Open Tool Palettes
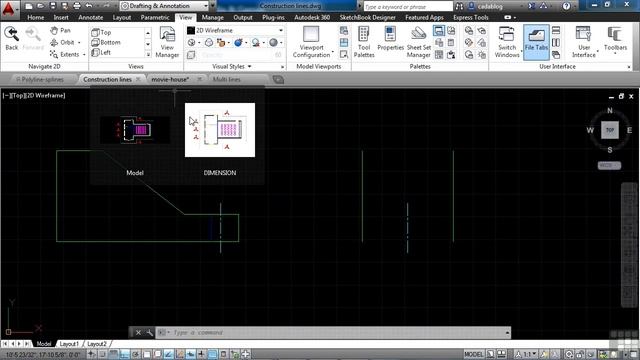Screen dimensions: 640x360 (x=364, y=42)
